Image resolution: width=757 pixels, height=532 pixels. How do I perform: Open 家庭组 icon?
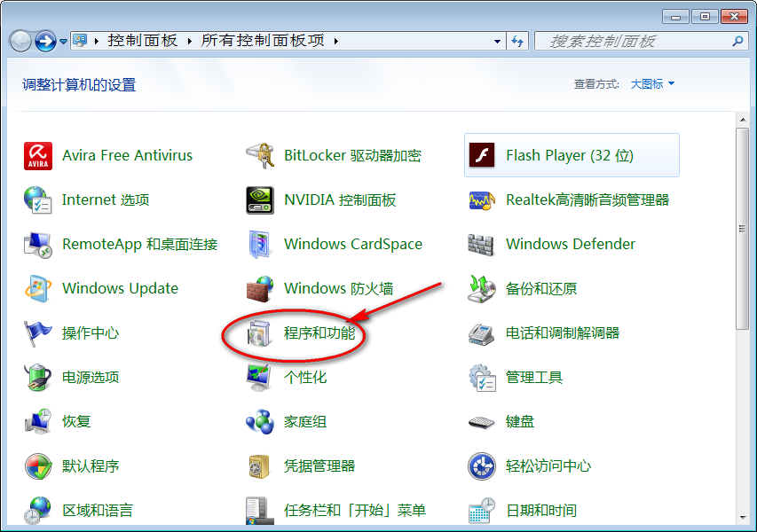coord(260,422)
